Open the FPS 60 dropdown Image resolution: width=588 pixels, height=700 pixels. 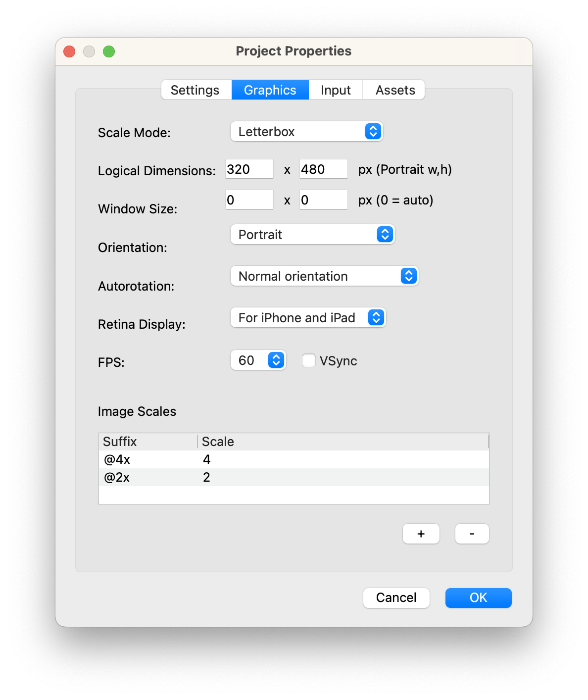[258, 360]
